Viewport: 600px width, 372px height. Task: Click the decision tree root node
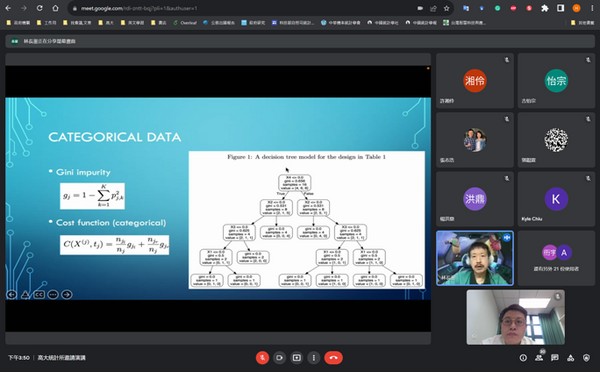pos(294,183)
